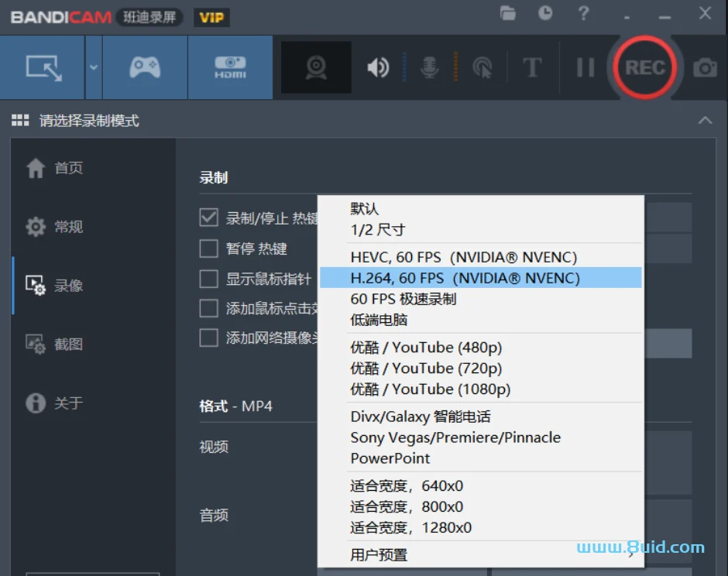Open the text overlay tool

[532, 67]
